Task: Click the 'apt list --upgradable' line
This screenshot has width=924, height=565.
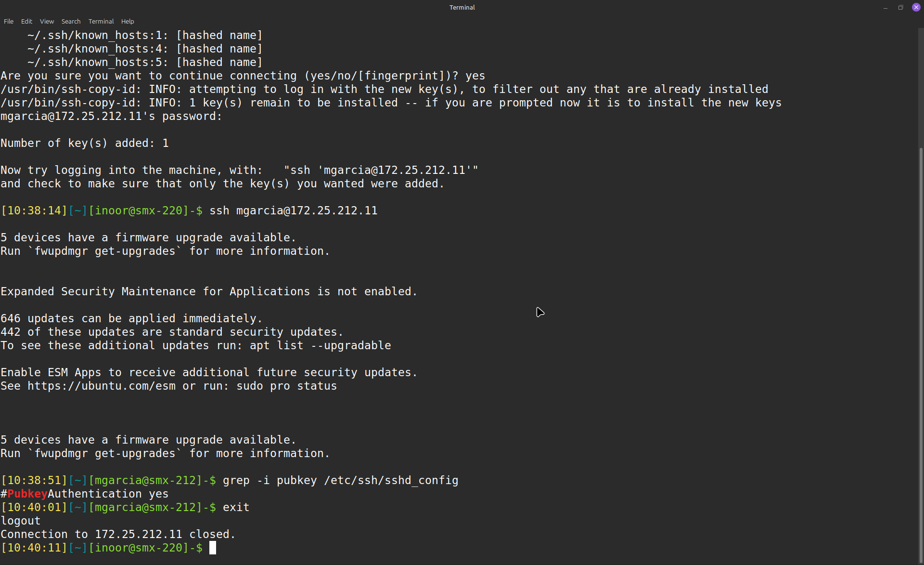Action: pyautogui.click(x=196, y=345)
